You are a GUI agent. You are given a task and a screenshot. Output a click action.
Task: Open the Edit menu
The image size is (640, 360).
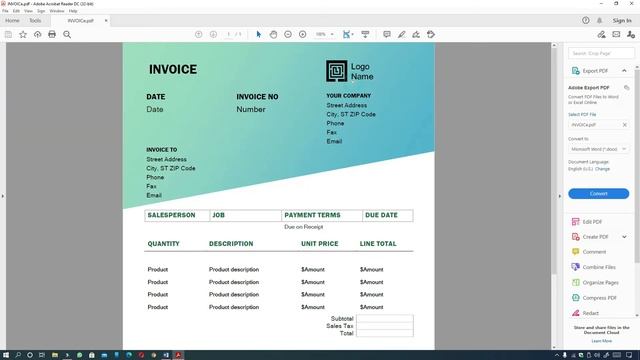tap(16, 11)
